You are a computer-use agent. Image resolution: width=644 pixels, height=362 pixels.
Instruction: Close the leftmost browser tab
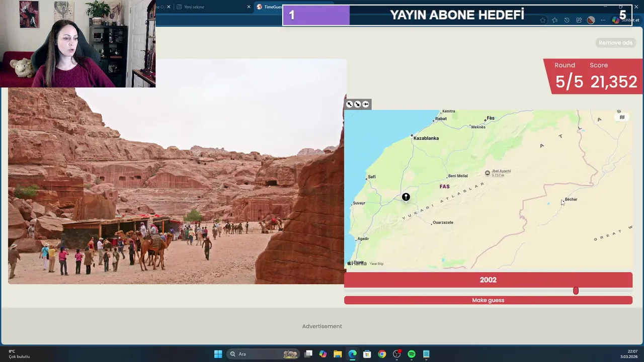[169, 7]
